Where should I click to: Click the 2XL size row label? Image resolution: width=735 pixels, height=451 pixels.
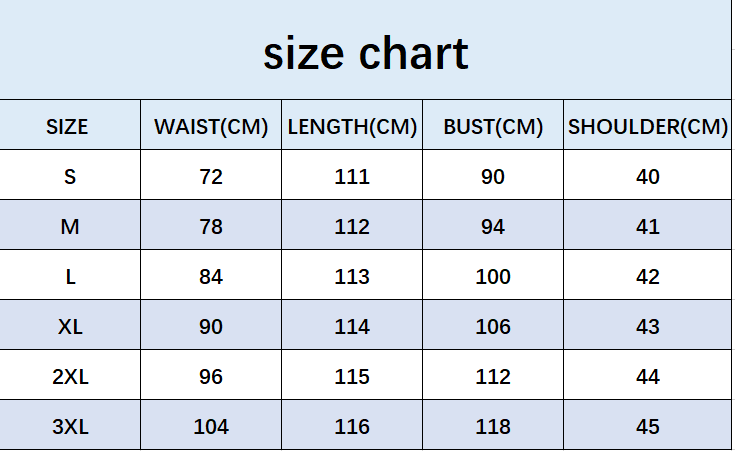coord(70,377)
